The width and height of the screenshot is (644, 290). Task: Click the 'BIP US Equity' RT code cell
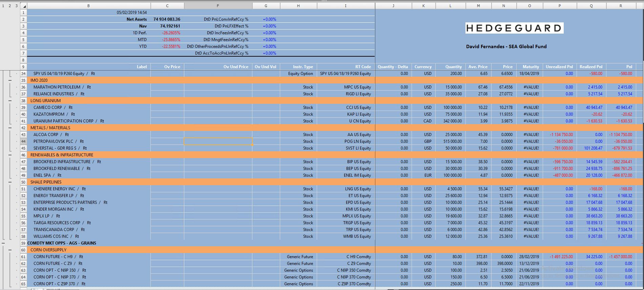pyautogui.click(x=346, y=162)
